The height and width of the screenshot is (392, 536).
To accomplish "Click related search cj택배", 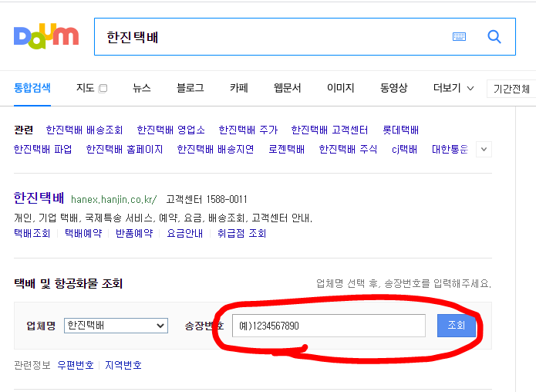I will coord(404,149).
